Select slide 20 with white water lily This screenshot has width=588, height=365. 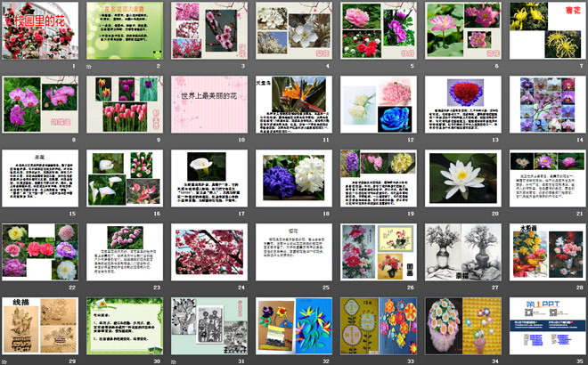[x=463, y=178]
